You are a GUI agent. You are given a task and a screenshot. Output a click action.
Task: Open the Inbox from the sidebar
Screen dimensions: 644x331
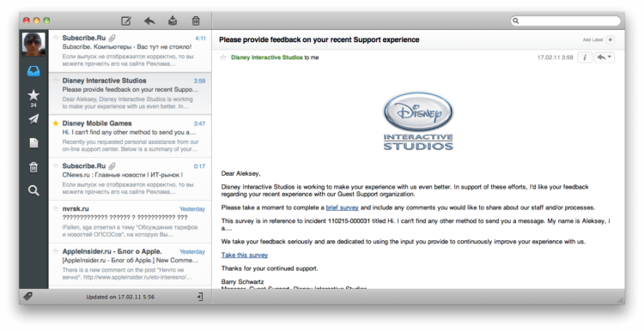coord(33,71)
